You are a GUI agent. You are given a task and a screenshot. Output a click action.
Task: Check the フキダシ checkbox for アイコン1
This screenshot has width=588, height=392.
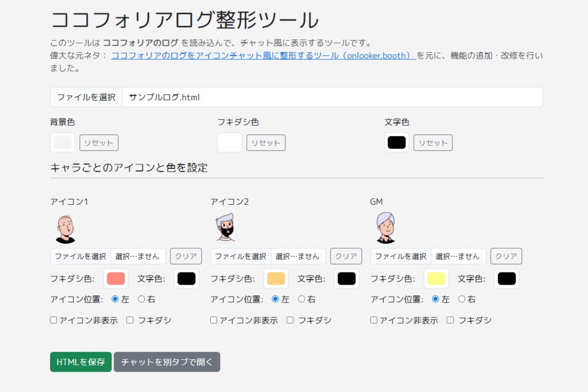coord(130,320)
